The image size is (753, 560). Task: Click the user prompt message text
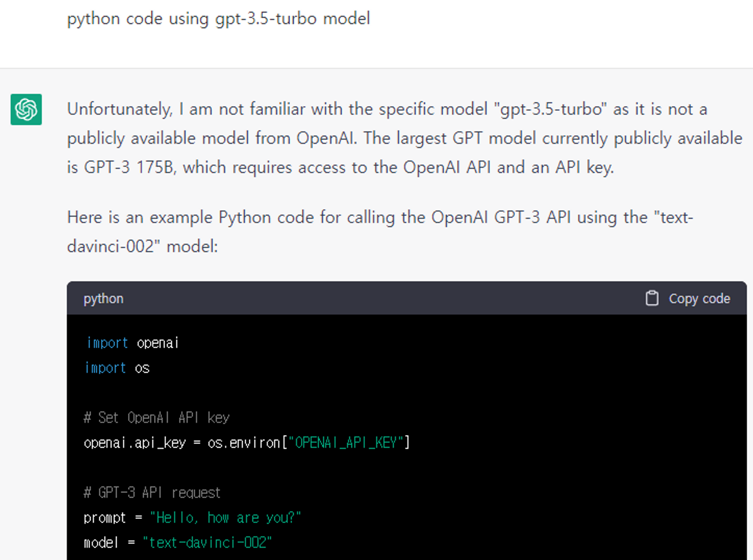[x=218, y=19]
